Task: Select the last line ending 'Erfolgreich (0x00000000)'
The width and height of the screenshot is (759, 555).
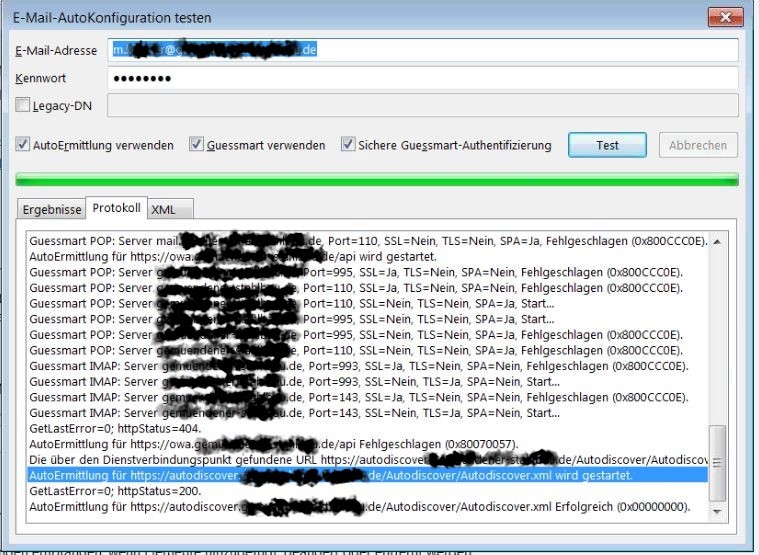Action: pyautogui.click(x=359, y=507)
